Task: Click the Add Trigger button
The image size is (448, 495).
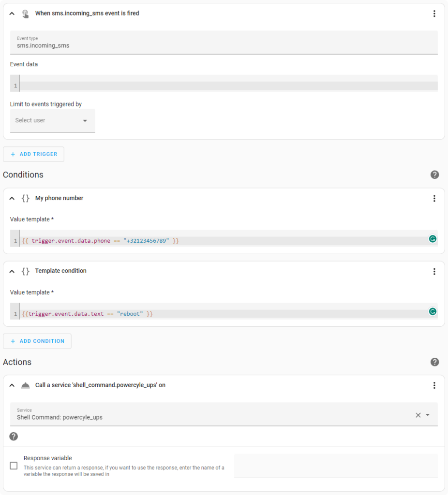Action: tap(33, 154)
